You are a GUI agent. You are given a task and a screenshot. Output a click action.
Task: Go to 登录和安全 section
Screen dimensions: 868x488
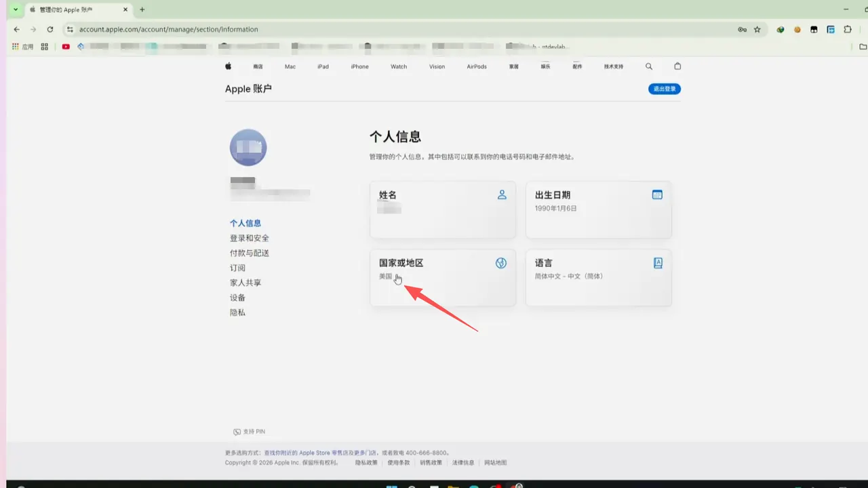(x=250, y=238)
